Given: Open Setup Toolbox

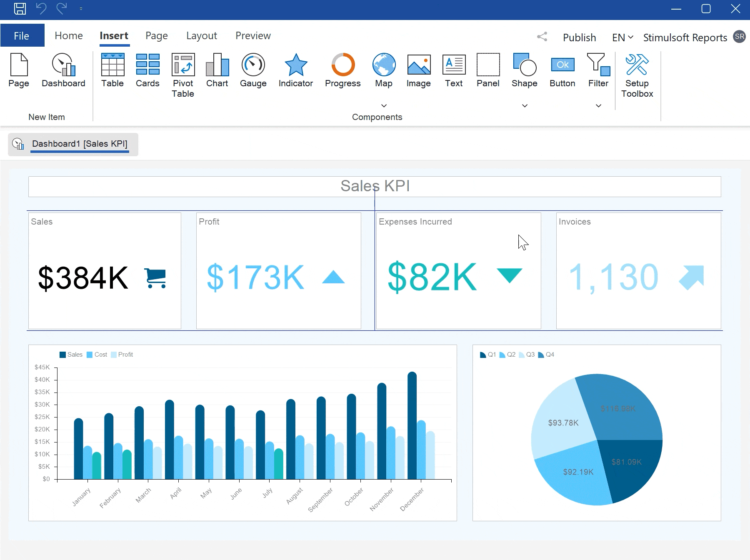Looking at the screenshot, I should point(637,75).
